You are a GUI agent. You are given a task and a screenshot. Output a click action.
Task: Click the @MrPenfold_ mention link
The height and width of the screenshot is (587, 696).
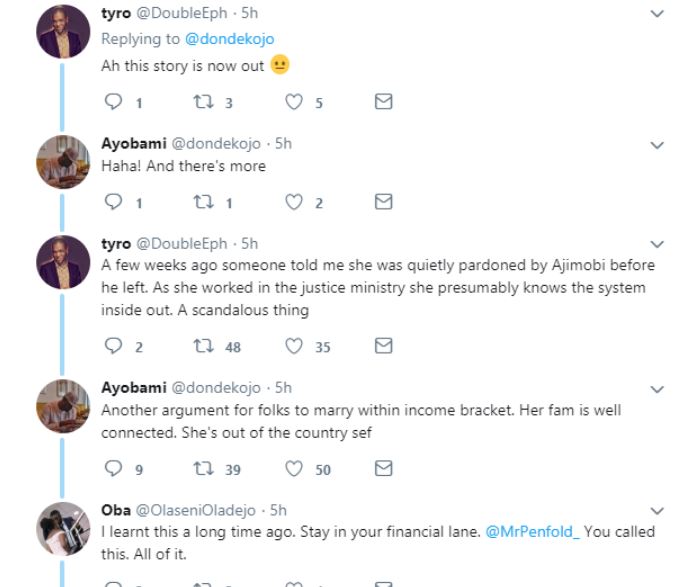pyautogui.click(x=532, y=532)
